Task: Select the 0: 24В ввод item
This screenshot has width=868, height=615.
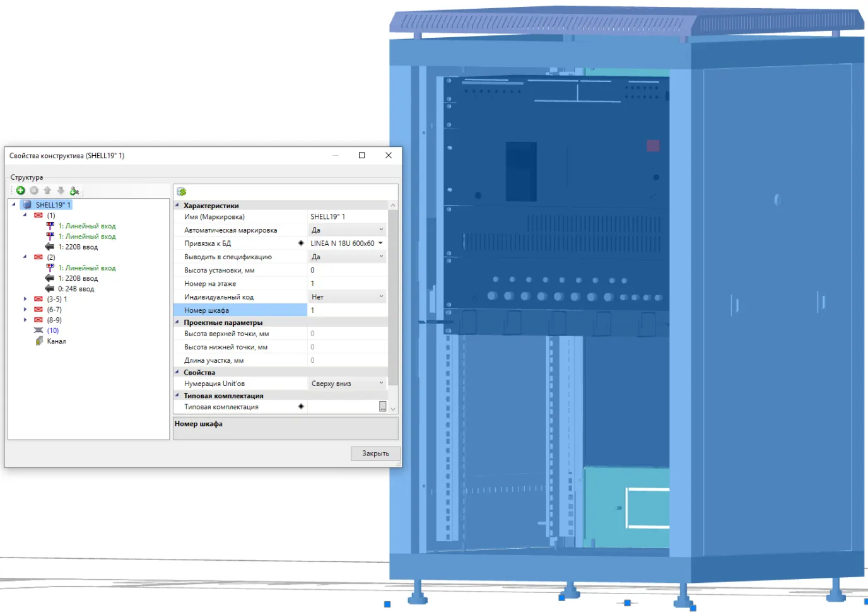Action: (x=76, y=289)
